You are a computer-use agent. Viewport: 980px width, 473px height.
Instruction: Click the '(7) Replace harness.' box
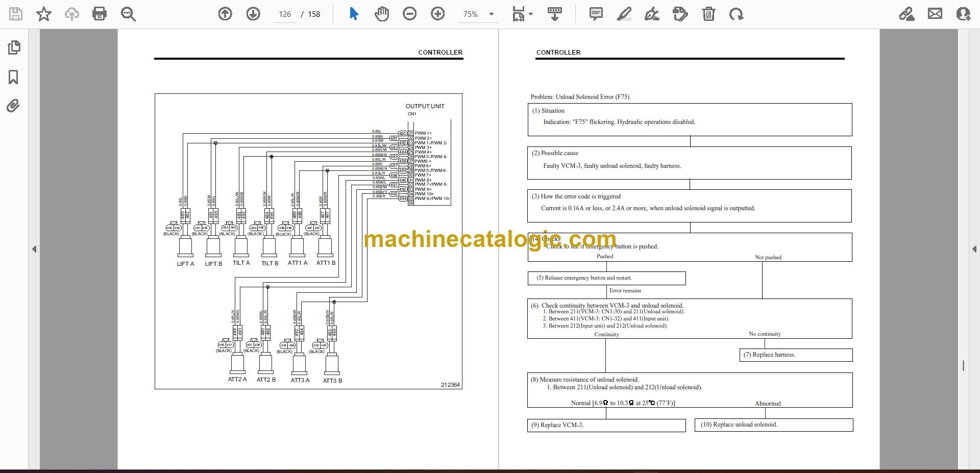pyautogui.click(x=796, y=355)
